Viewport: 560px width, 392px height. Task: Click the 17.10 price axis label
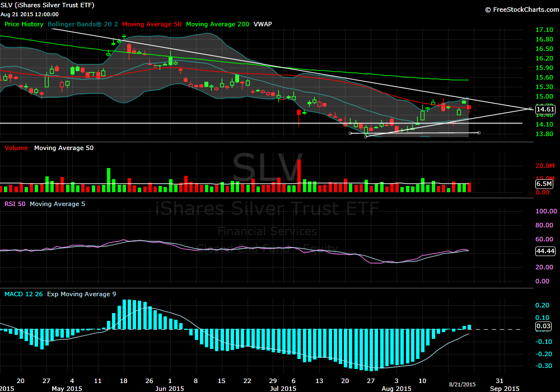[544, 30]
